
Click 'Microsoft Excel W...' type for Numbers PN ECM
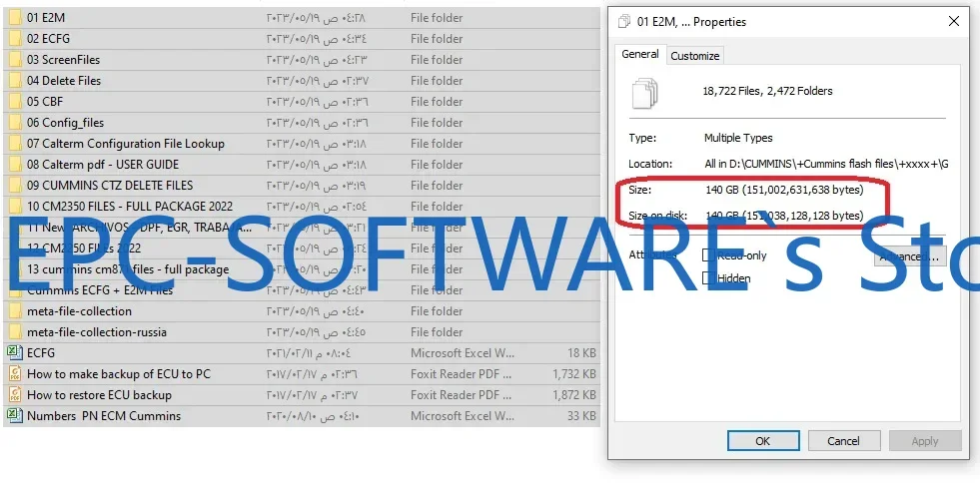pyautogui.click(x=463, y=415)
